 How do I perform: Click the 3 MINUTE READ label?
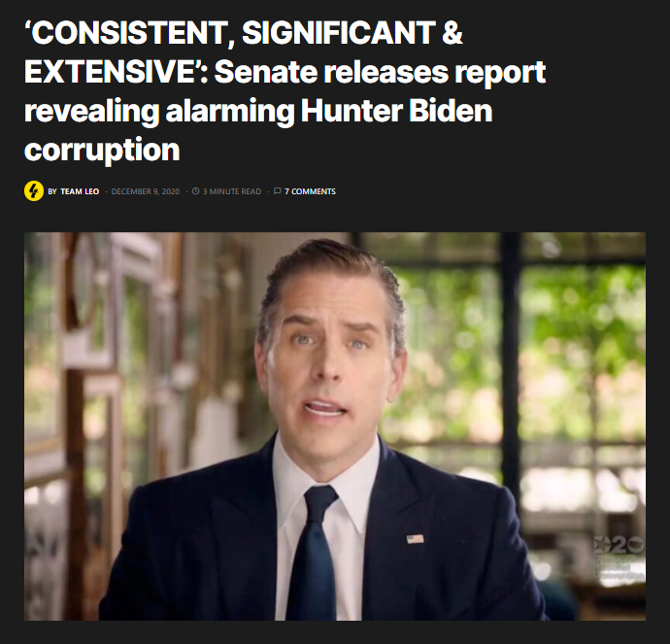(x=232, y=191)
